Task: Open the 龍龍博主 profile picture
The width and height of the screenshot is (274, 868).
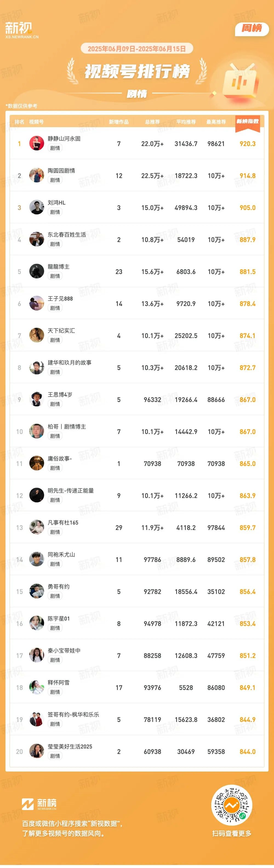Action: coord(37,272)
